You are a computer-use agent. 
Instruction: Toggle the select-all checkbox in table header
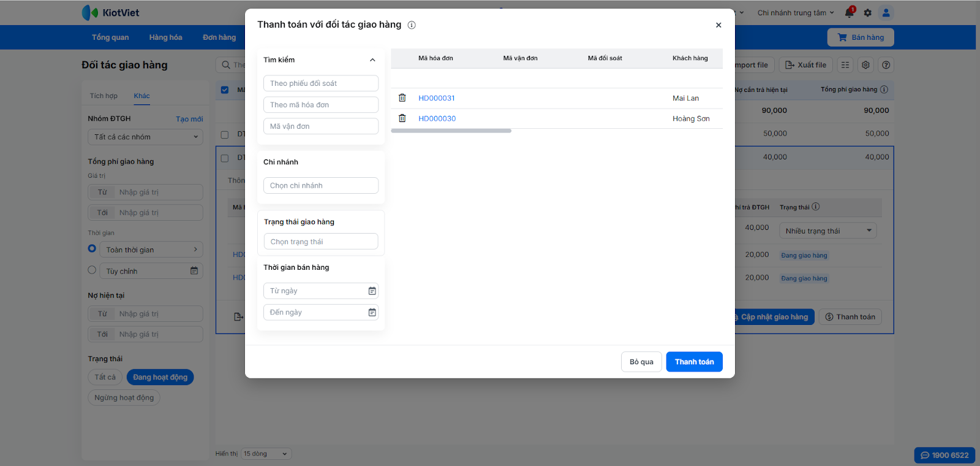pyautogui.click(x=225, y=90)
